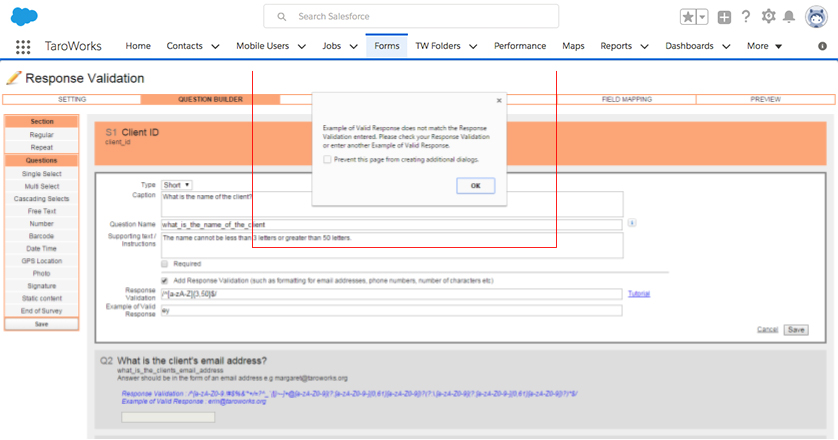Viewport: 838px width, 440px height.
Task: Add a Barcode question
Action: click(42, 236)
